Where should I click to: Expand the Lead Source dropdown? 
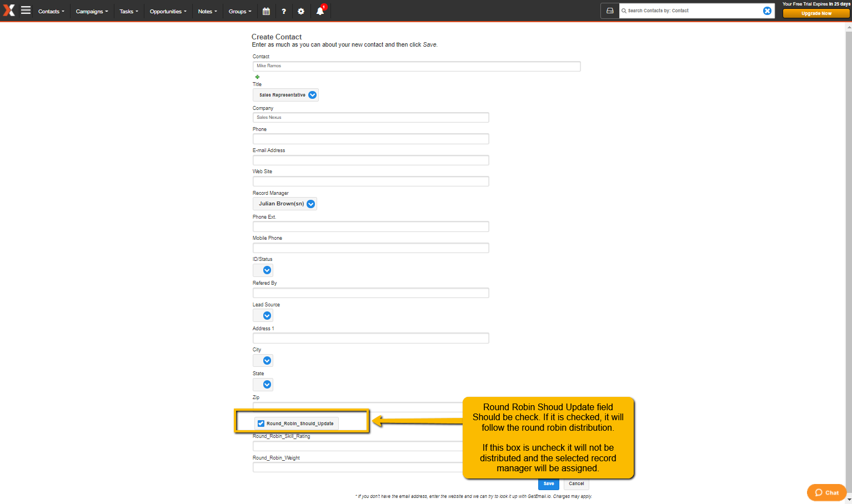[x=267, y=315]
